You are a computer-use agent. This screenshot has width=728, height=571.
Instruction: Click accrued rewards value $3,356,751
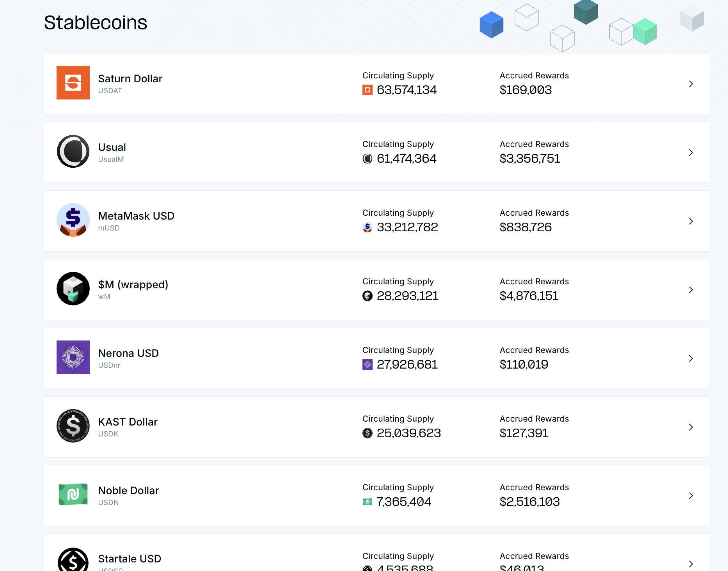[530, 159]
